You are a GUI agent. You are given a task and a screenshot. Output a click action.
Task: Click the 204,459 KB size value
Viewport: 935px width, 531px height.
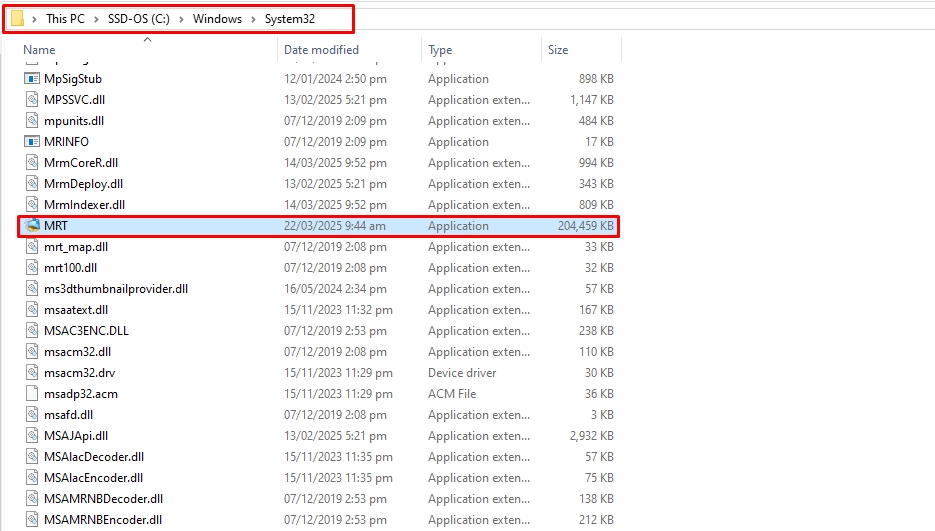click(x=586, y=226)
